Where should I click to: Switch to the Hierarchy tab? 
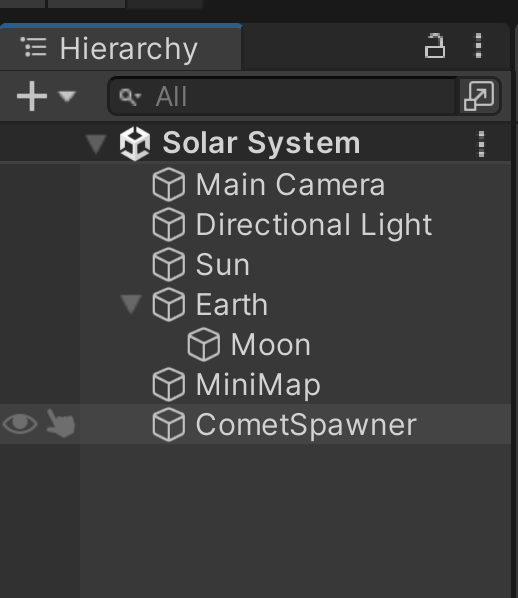[120, 48]
